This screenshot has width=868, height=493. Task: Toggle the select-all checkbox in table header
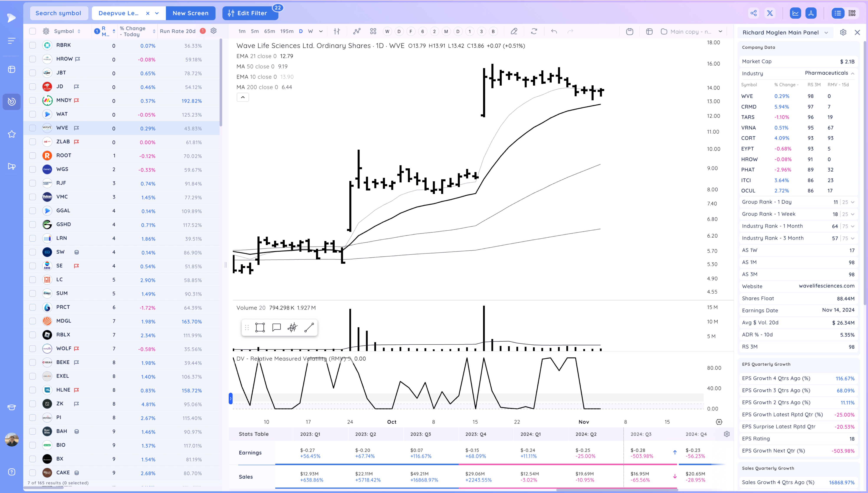tap(33, 31)
